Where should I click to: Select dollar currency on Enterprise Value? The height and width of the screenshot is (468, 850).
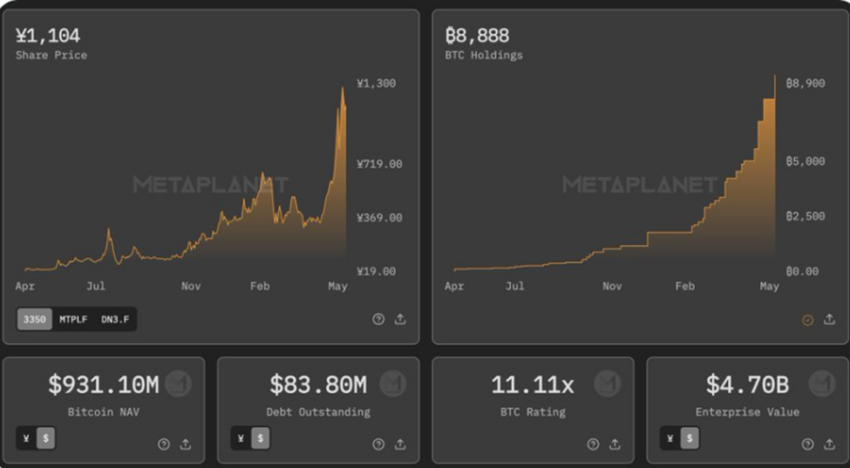coord(689,438)
